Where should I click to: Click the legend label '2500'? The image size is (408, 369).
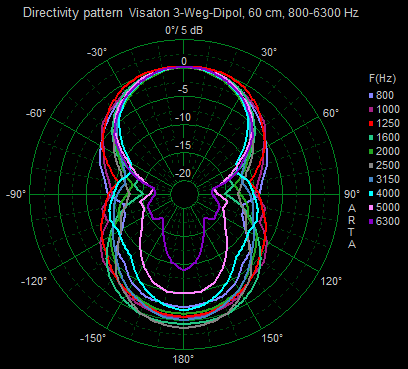click(x=388, y=165)
